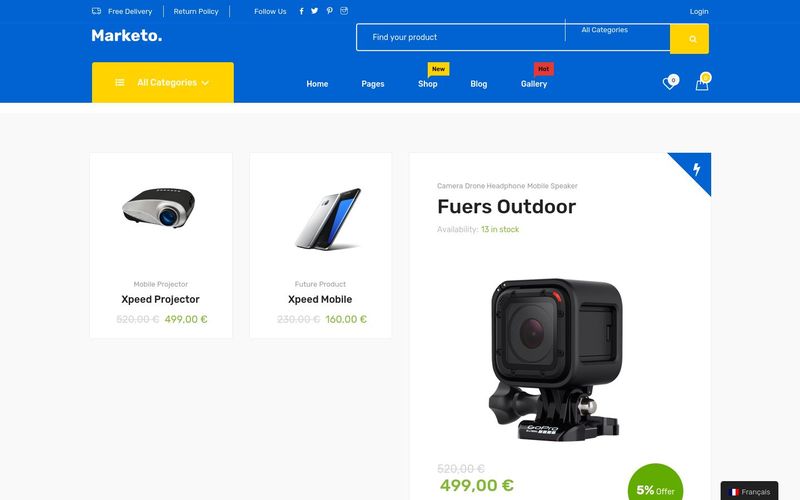Click the Login link
The height and width of the screenshot is (500, 800).
tap(699, 11)
